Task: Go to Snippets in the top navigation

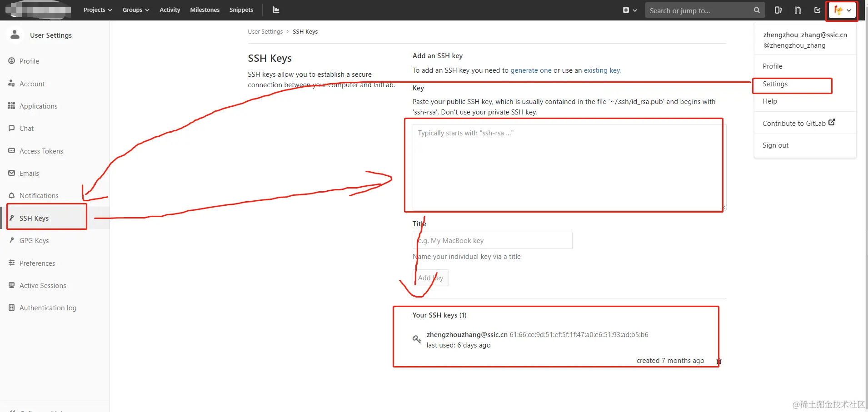Action: [x=241, y=10]
